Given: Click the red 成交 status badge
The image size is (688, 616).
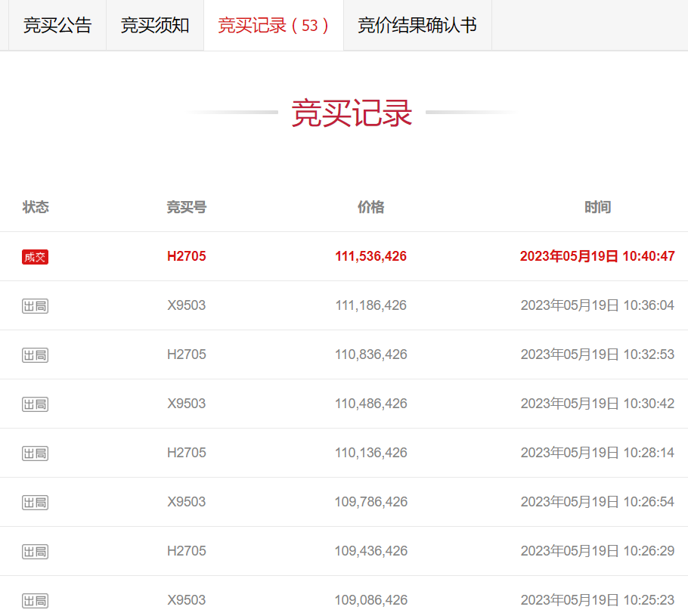Looking at the screenshot, I should coord(35,256).
